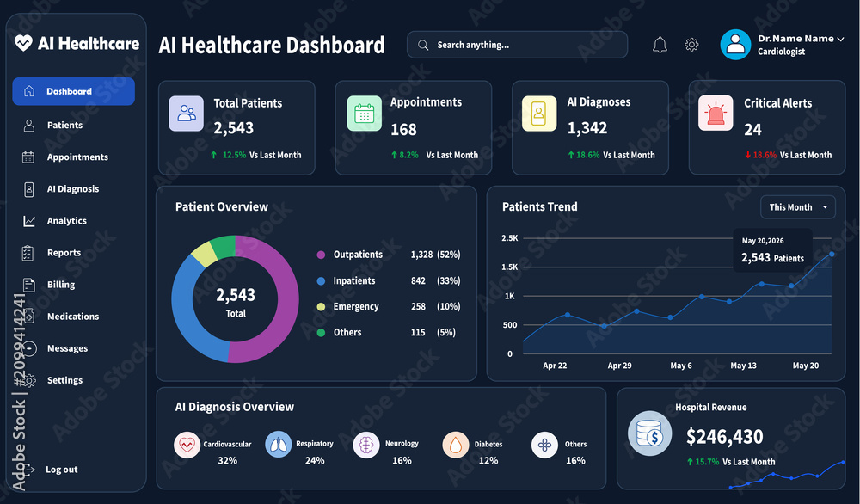The width and height of the screenshot is (860, 504).
Task: Expand the This Month dropdown
Action: pyautogui.click(x=798, y=207)
